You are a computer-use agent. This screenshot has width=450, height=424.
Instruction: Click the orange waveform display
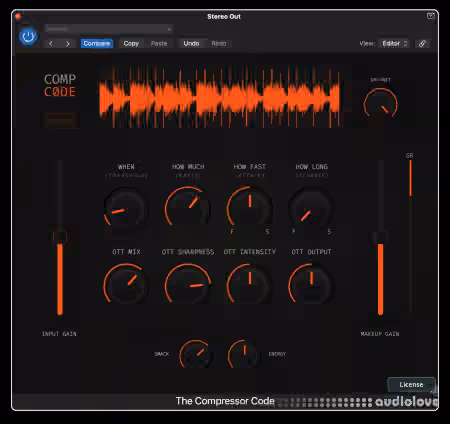pos(220,97)
